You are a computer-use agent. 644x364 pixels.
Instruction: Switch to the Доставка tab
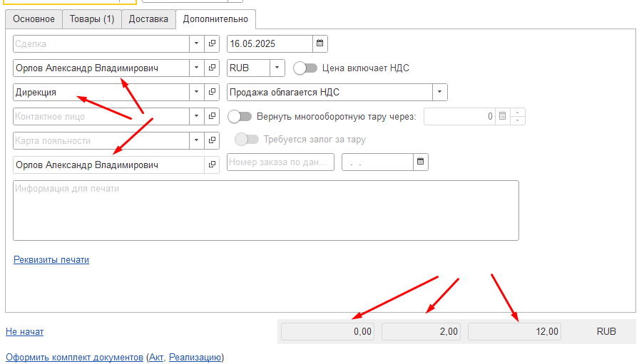coord(148,19)
